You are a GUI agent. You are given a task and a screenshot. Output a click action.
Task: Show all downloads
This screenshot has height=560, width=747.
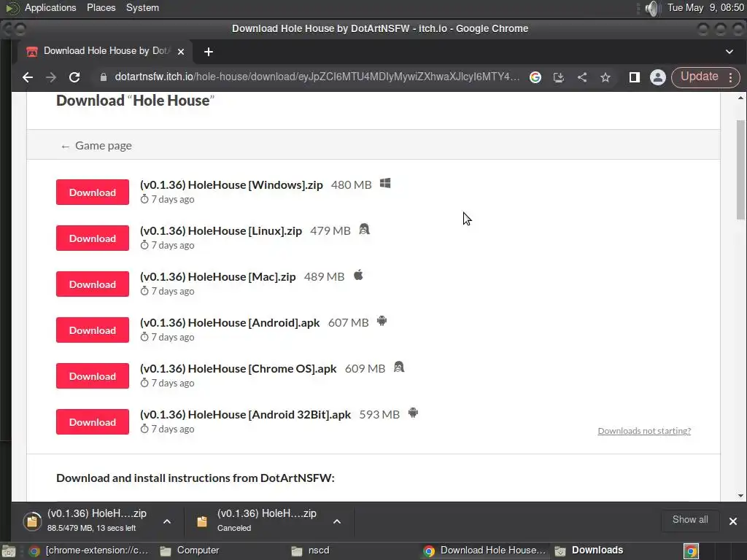click(690, 520)
